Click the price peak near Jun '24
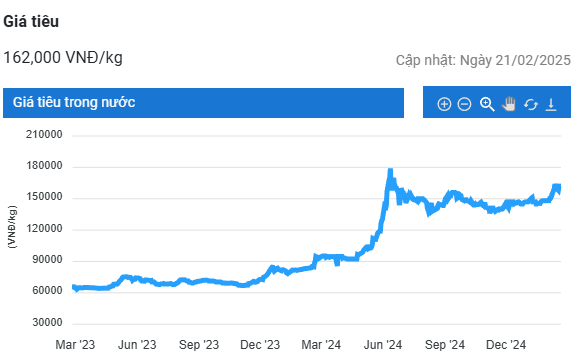Screen dimensions: 579x362 390,171
